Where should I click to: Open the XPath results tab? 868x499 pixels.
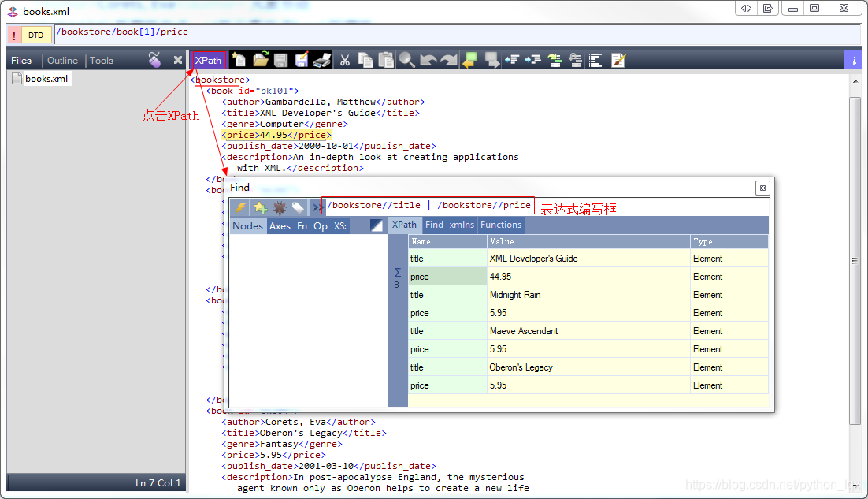[404, 225]
